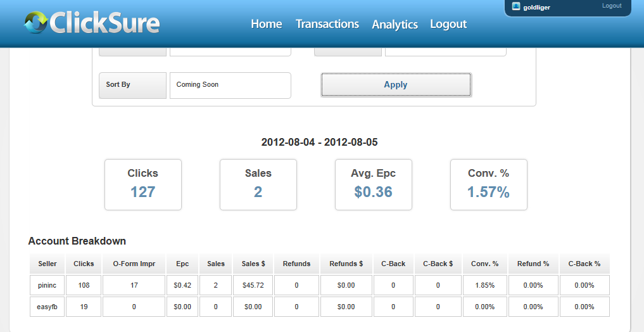Open the Sort By Coming Soon field
The width and height of the screenshot is (644, 332).
tap(230, 86)
